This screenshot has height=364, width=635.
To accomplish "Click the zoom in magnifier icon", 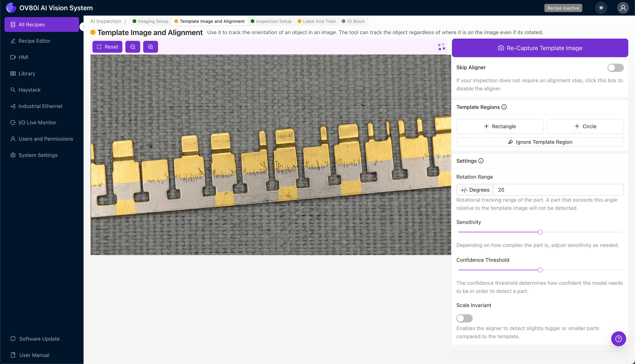I will [x=150, y=47].
